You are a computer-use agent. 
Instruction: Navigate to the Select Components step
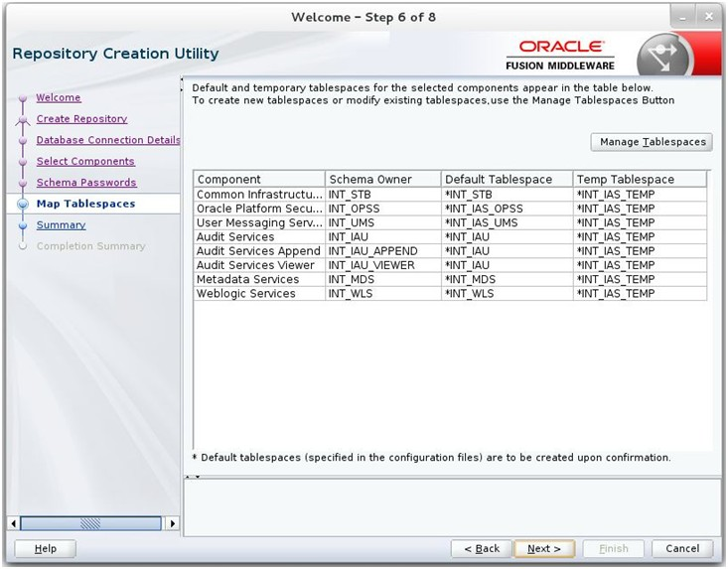85,161
